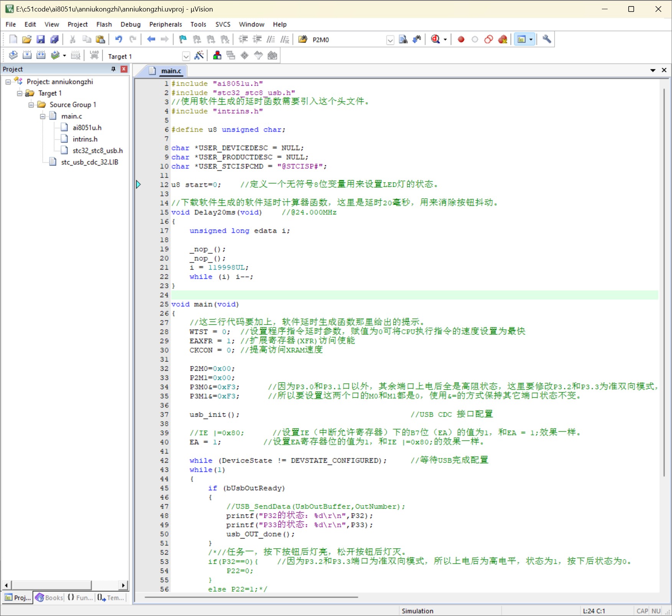Open the editor tab list dropdown arrow

(x=653, y=70)
